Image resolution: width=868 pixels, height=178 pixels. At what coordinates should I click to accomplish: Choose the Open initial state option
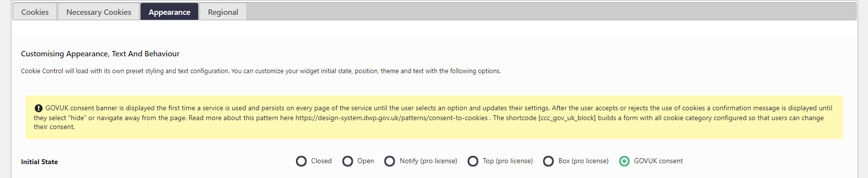pos(348,161)
